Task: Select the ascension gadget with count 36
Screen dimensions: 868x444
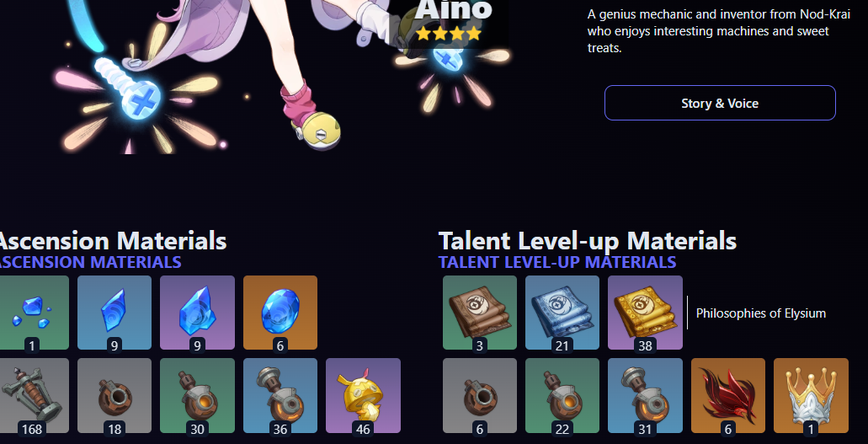Action: 280,396
